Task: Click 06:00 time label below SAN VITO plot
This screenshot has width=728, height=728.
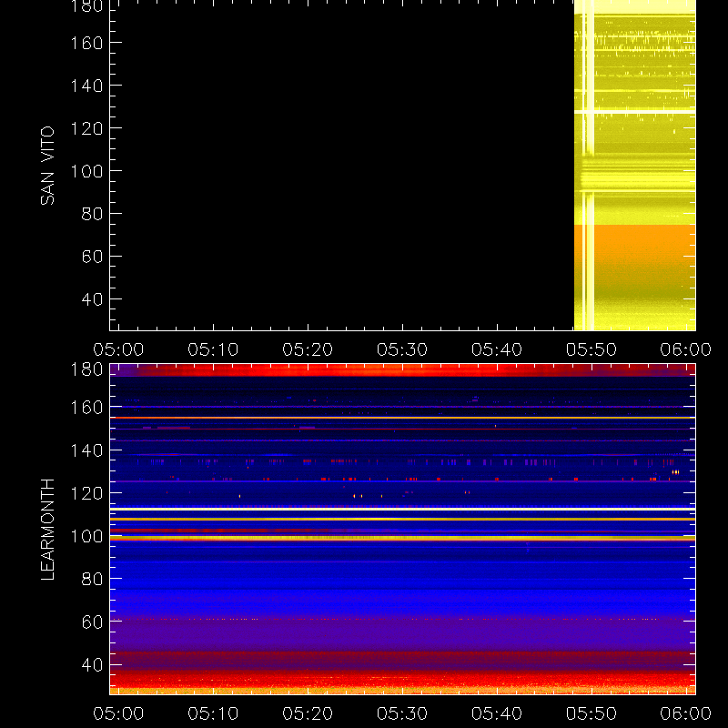Action: 686,349
